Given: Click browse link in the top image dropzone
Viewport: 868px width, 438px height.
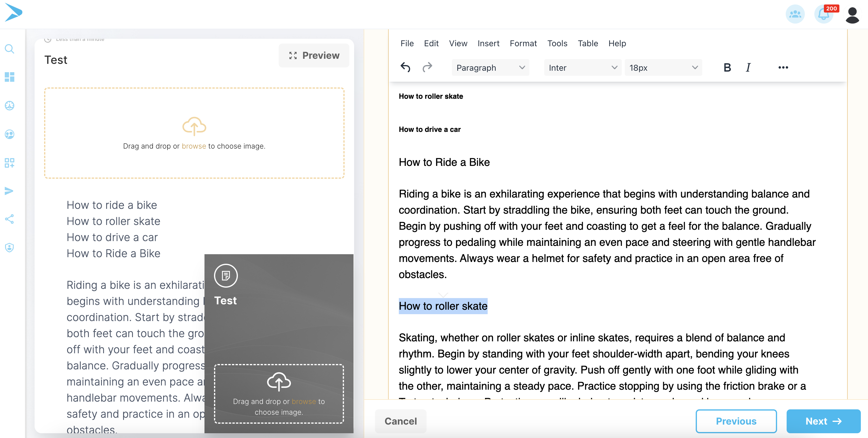Looking at the screenshot, I should tap(194, 146).
